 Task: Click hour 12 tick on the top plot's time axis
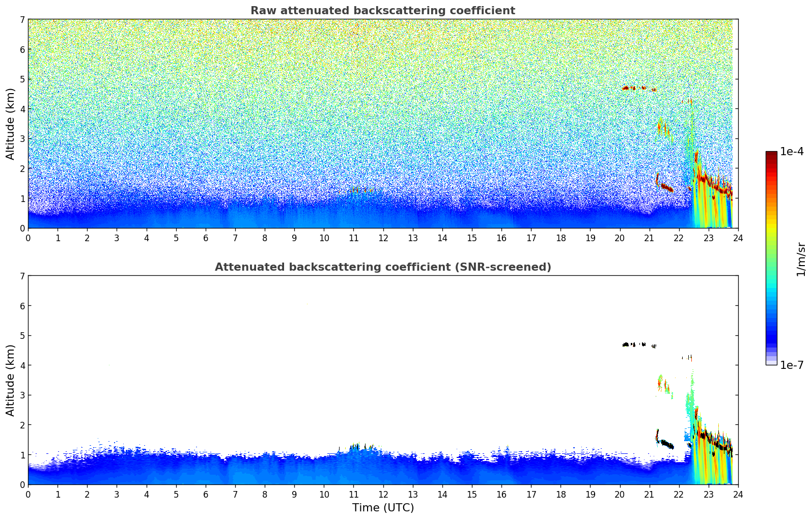pyautogui.click(x=383, y=238)
